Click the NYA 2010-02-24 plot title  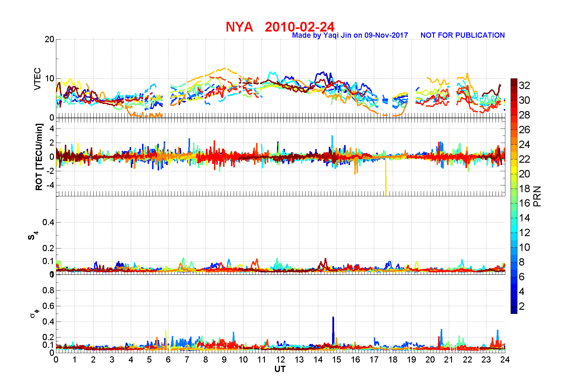[280, 27]
